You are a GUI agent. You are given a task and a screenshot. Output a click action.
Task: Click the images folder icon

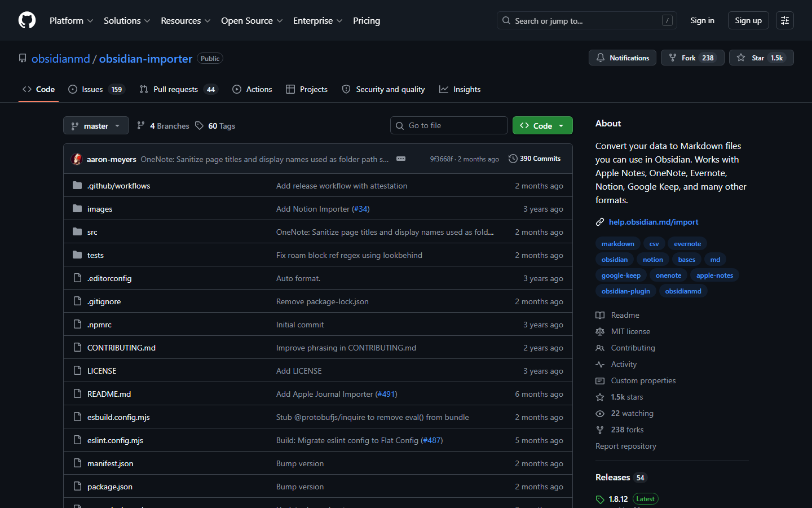click(x=77, y=208)
